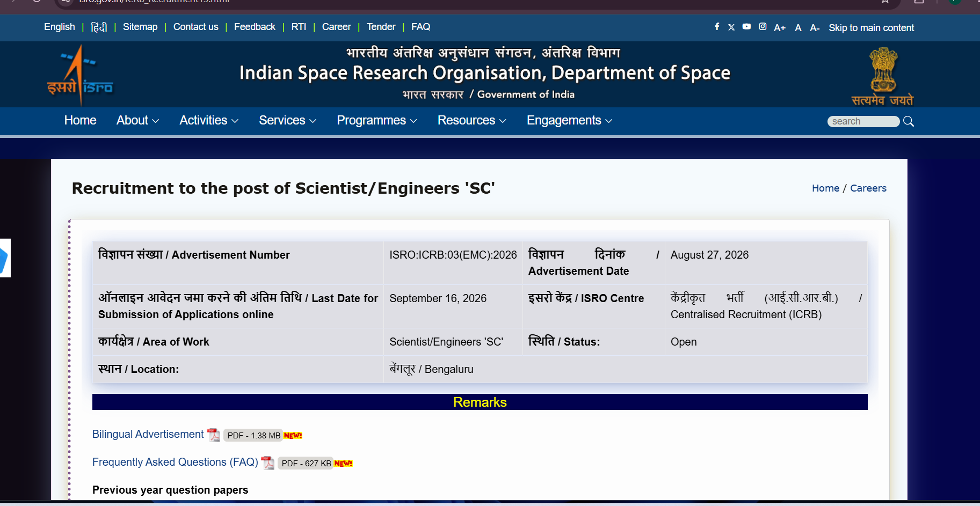Expand the Programmes menu
980x506 pixels.
[x=377, y=121]
